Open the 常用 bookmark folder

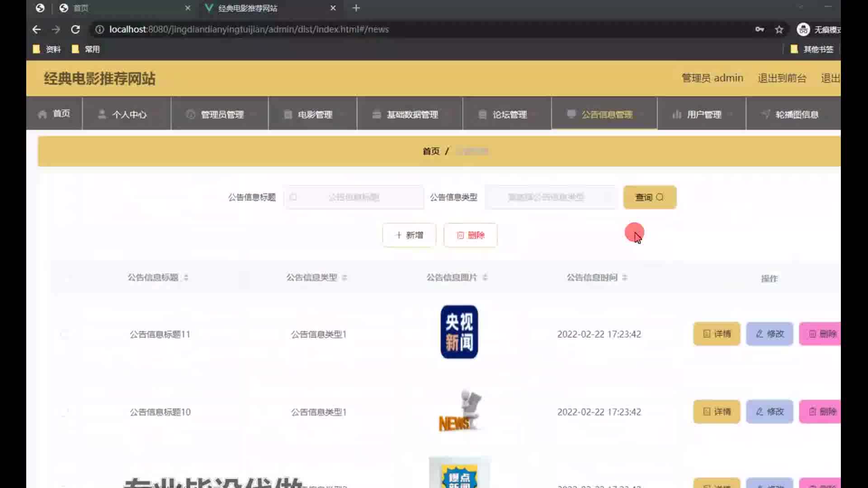click(86, 49)
